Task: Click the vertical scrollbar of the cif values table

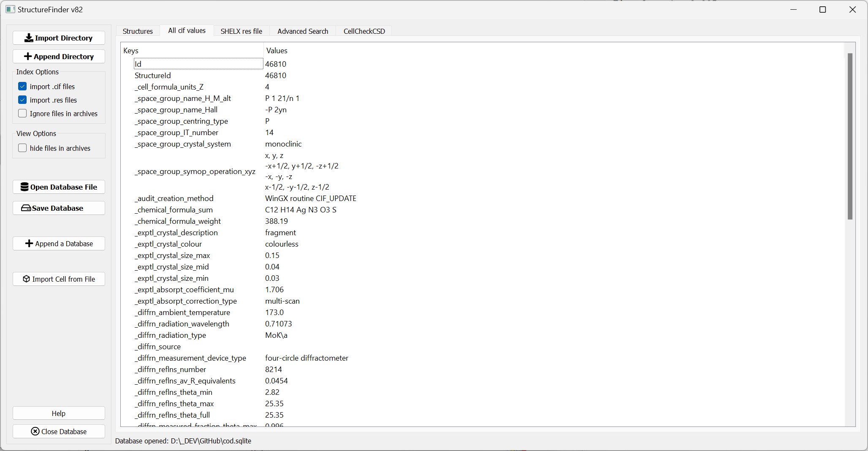Action: point(850,136)
